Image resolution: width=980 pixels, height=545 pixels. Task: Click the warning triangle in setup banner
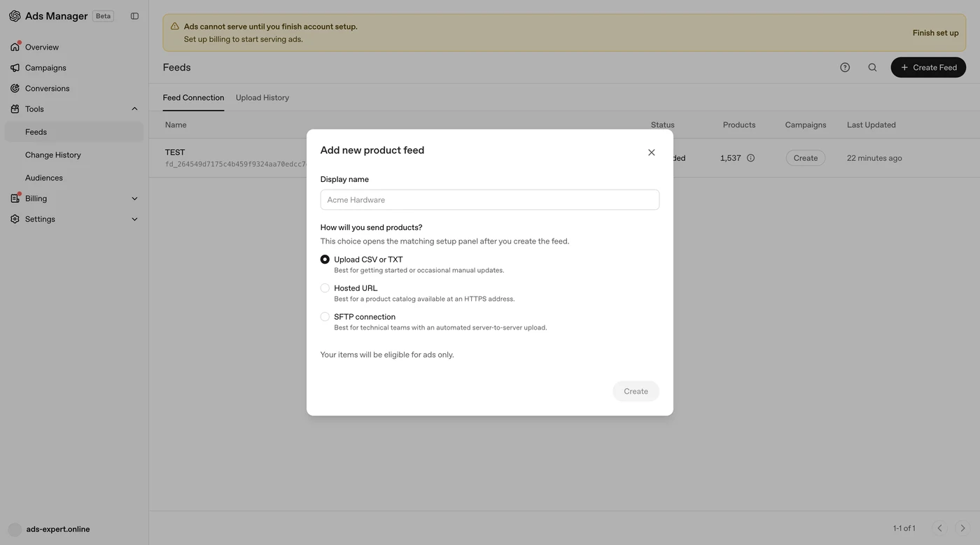(x=175, y=27)
